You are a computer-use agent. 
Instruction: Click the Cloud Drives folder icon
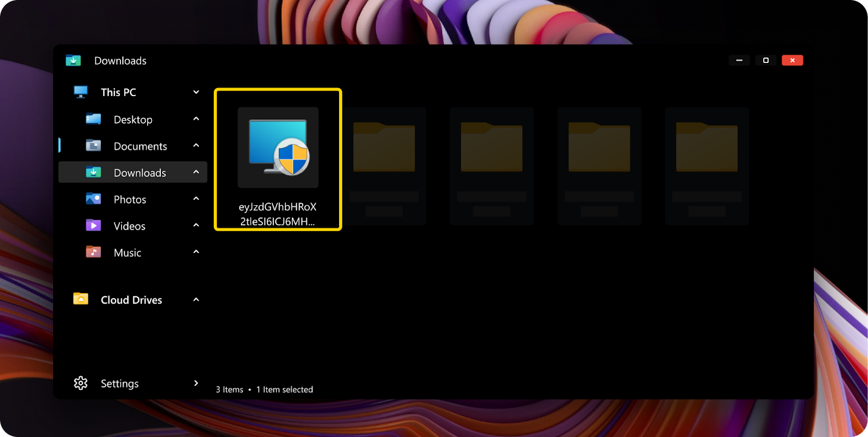click(x=81, y=299)
